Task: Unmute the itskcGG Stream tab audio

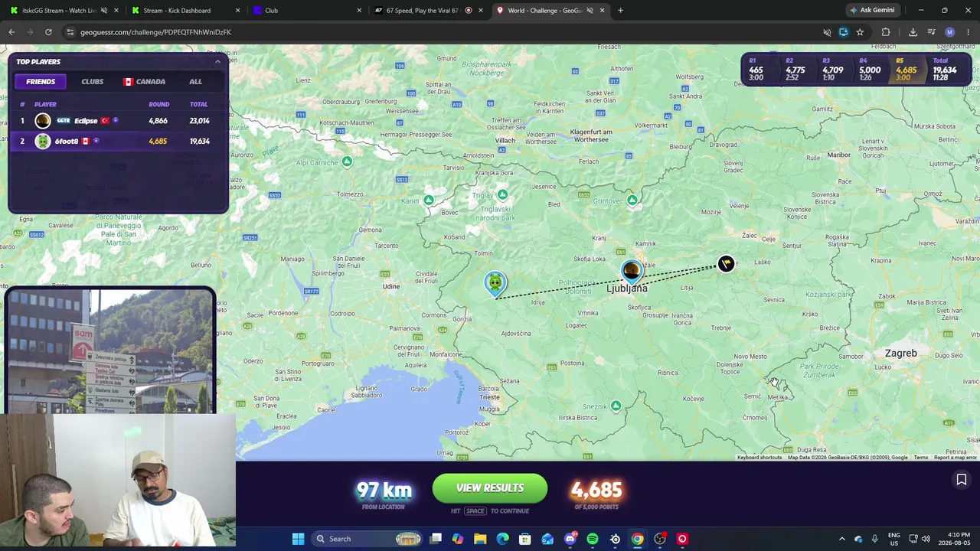Action: pyautogui.click(x=104, y=10)
